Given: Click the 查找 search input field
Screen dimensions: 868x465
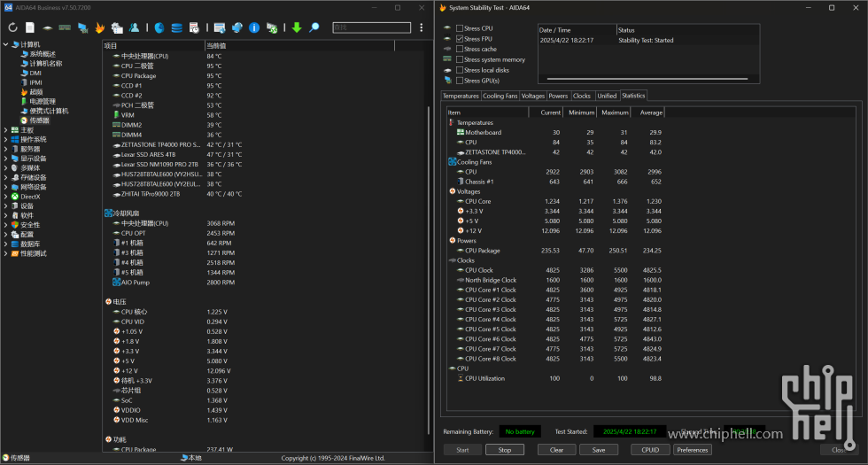Looking at the screenshot, I should (371, 27).
